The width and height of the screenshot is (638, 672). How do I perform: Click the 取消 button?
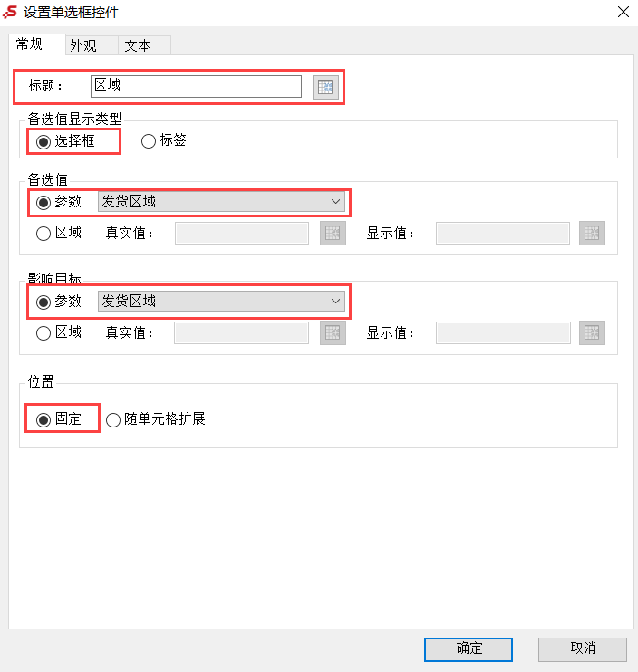[582, 649]
